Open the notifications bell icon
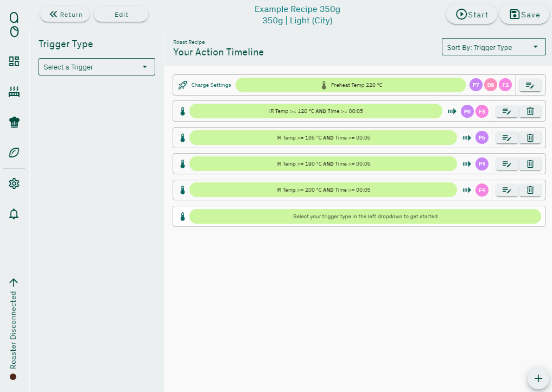Viewport: 552px width, 392px height. (14, 214)
